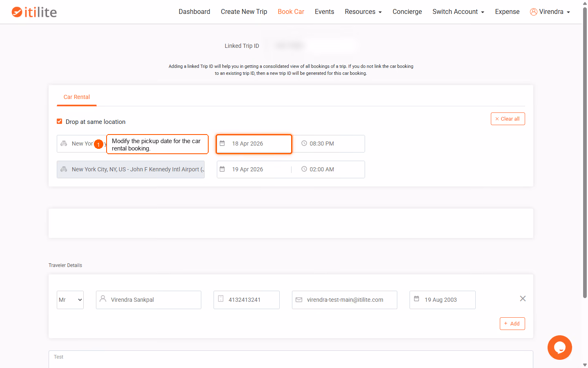Open Create New Trip page

click(x=244, y=12)
